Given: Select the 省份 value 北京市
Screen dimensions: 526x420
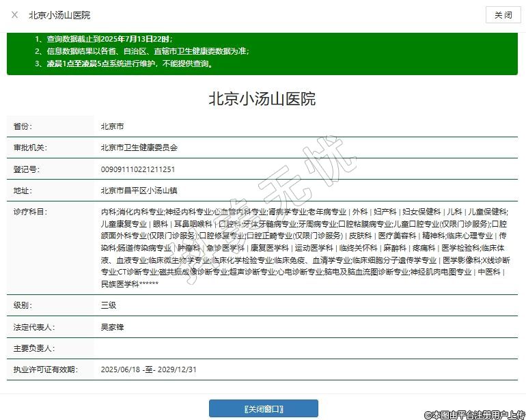Looking at the screenshot, I should coord(112,126).
